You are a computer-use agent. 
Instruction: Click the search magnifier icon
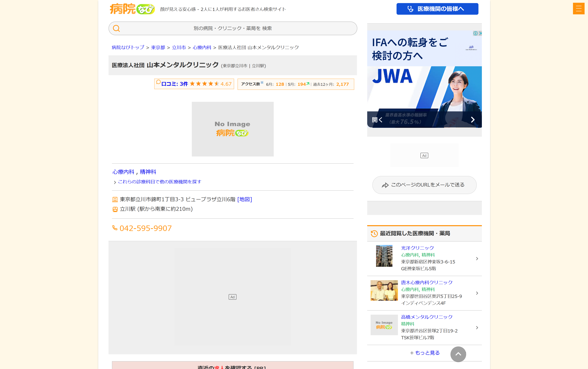pyautogui.click(x=116, y=28)
